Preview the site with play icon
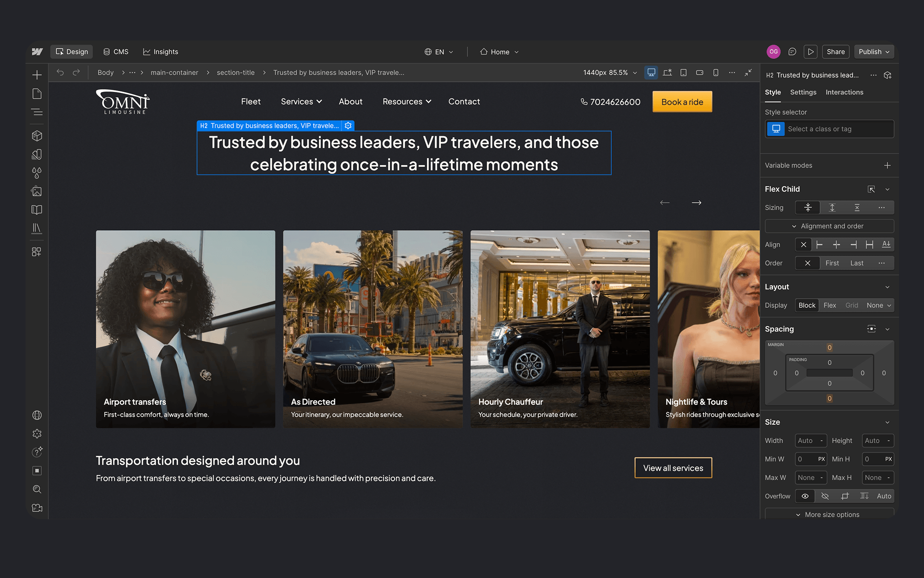The width and height of the screenshot is (924, 578). [x=811, y=52]
